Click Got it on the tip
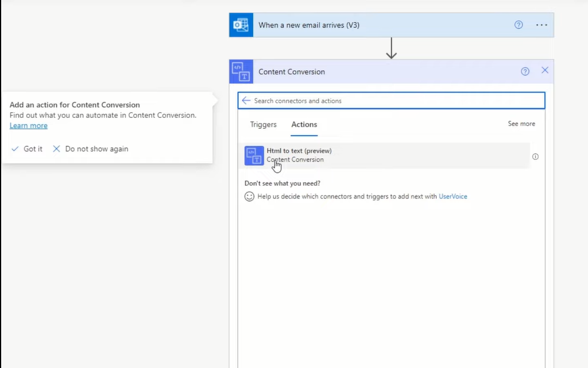Viewport: 588px width, 368px height. point(27,149)
